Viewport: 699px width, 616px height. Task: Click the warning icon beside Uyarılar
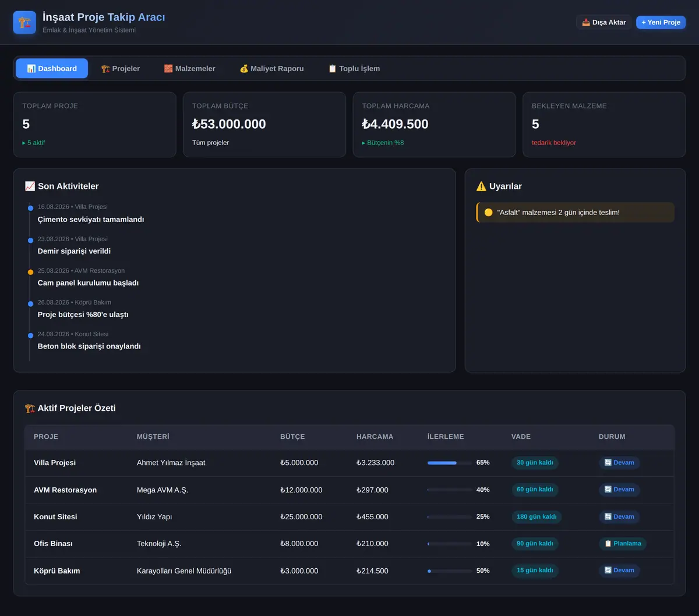pyautogui.click(x=481, y=186)
